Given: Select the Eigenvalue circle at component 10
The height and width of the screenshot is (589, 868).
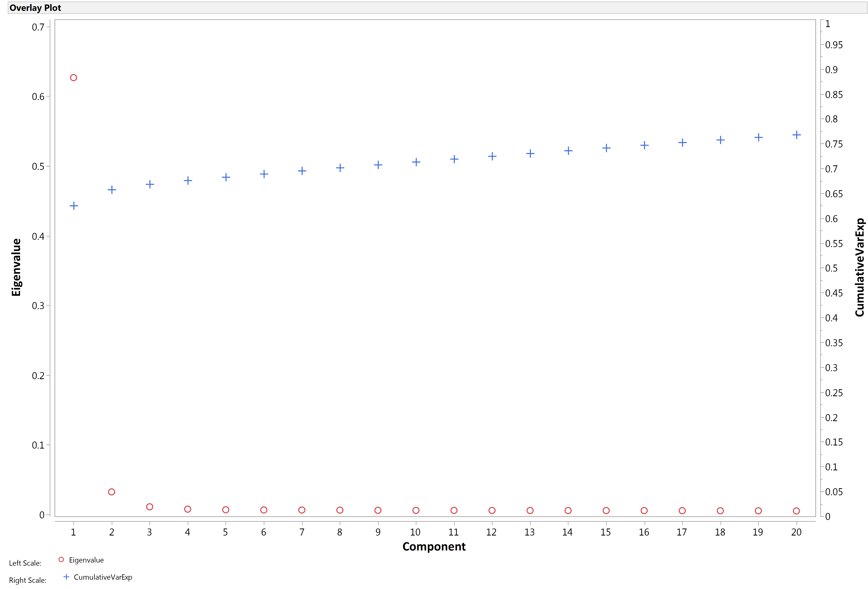Looking at the screenshot, I should 416,510.
